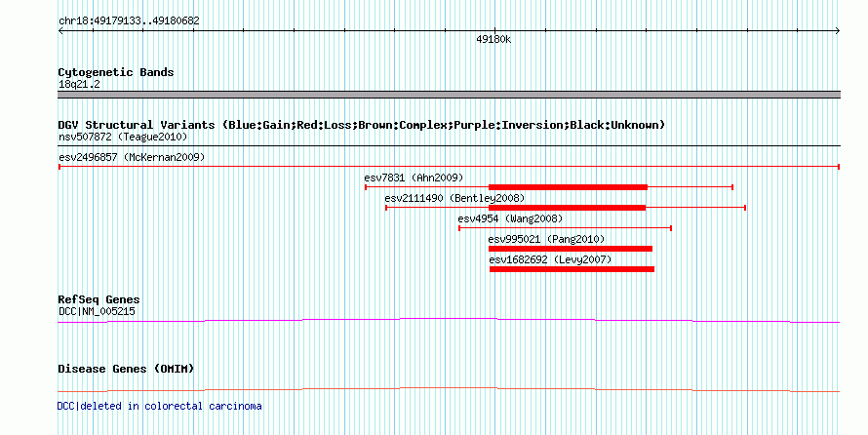Viewport: 868px width, 435px height.
Task: Open variant esv4954 (Wang2008) label
Action: 510,218
